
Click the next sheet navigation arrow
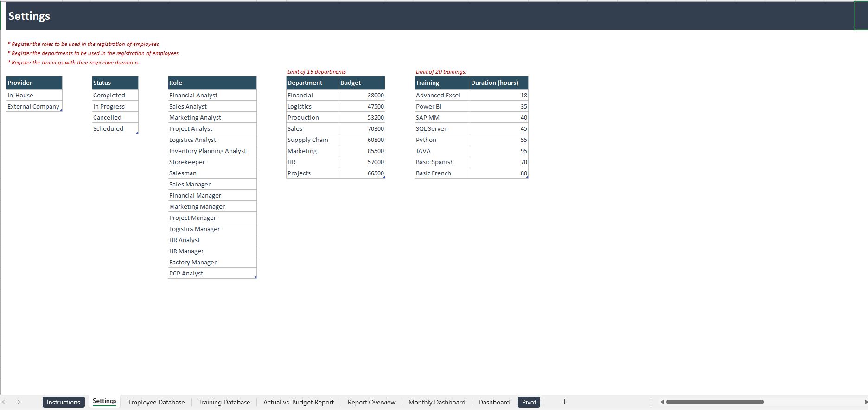(19, 402)
